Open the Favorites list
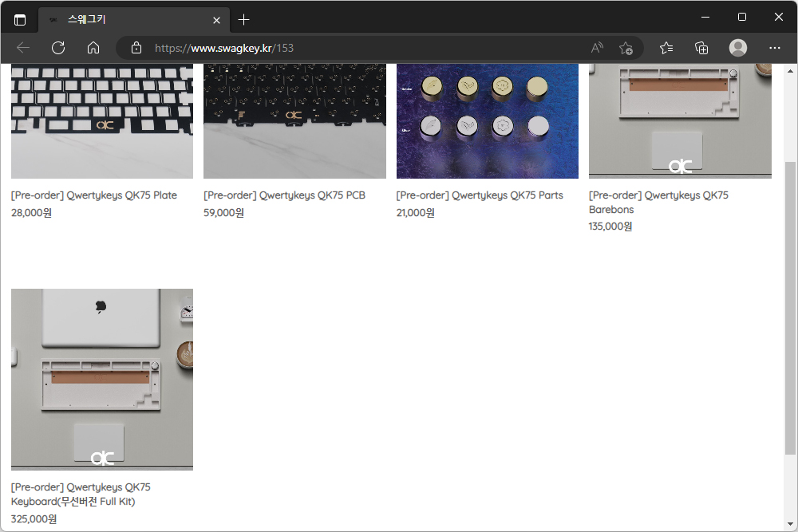Screen dimensions: 798x532 point(666,48)
